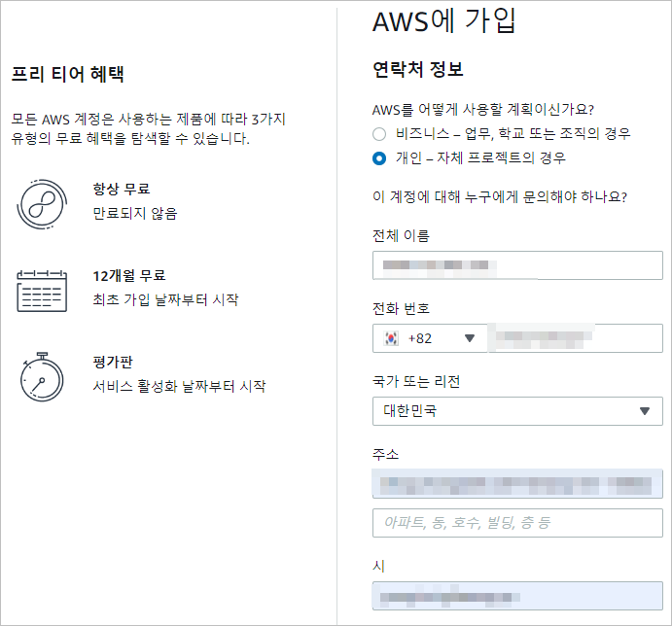The width and height of the screenshot is (672, 626).
Task: Click the 평가판 heading
Action: click(x=113, y=362)
